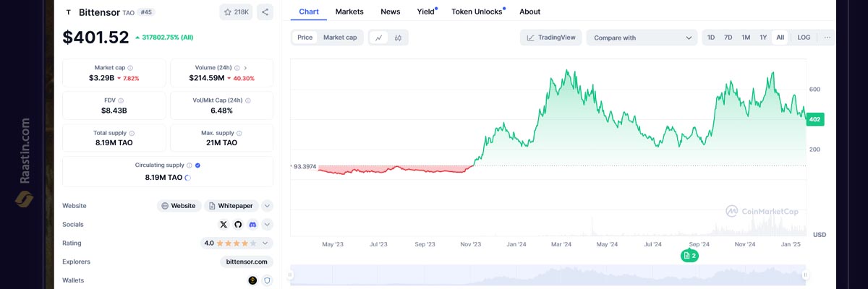This screenshot has width=868, height=289.
Task: Click the 317802.75% (All) change text
Action: (x=168, y=37)
